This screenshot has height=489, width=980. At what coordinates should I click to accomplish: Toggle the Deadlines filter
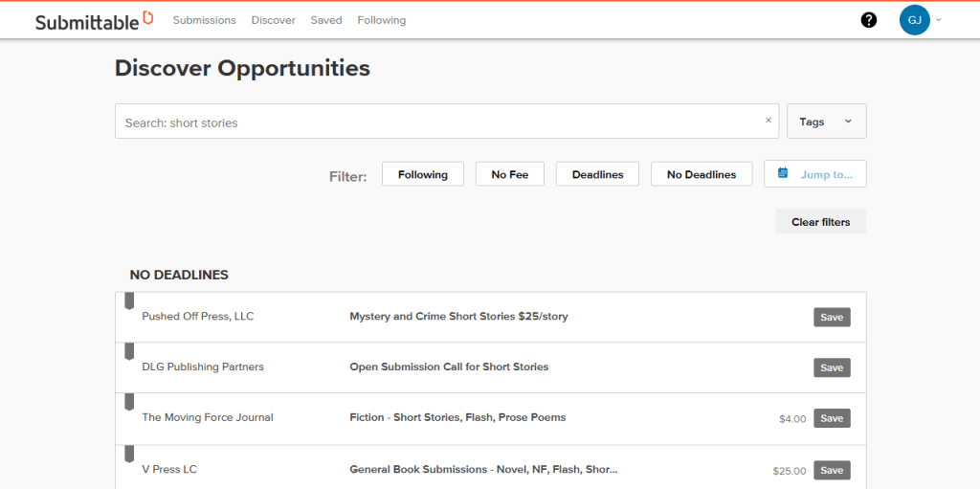coord(597,174)
